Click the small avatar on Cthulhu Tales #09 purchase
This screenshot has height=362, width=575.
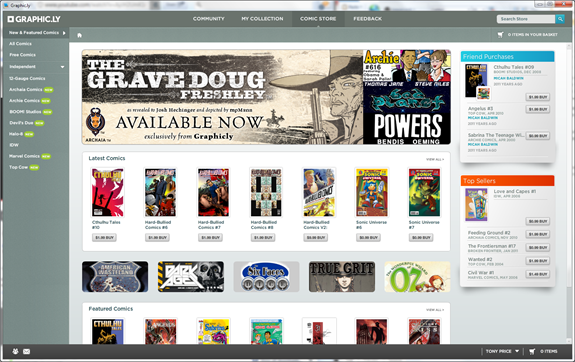click(483, 93)
